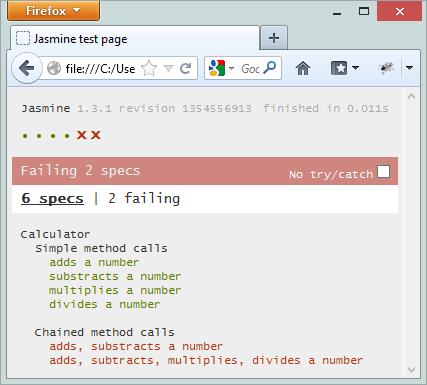The width and height of the screenshot is (427, 385).
Task: Open Chained method calls suite
Action: (105, 332)
